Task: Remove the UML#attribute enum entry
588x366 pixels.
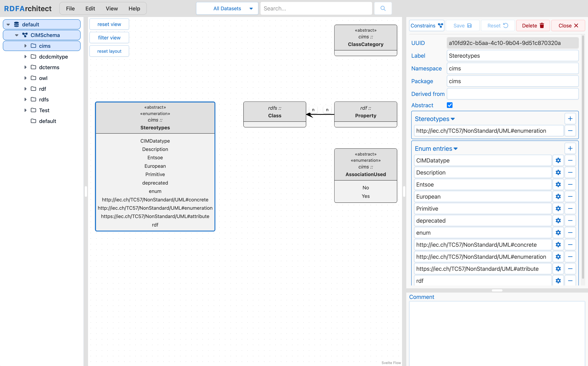Action: pos(570,269)
